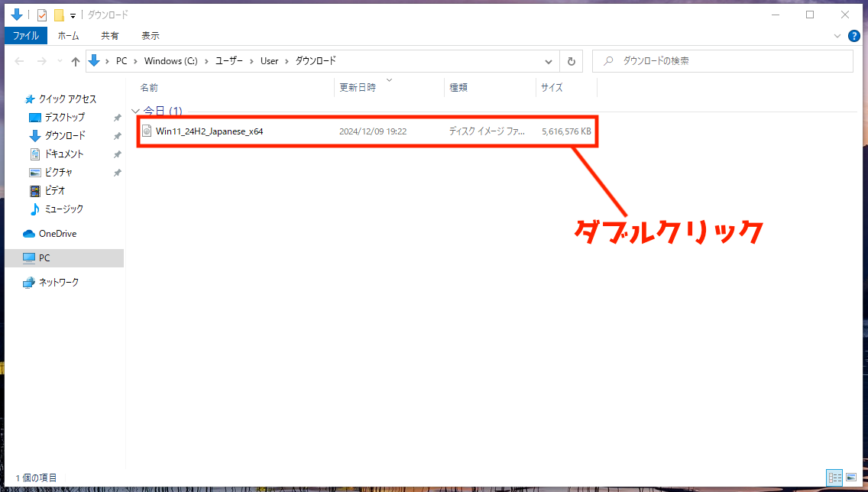
Task: Click the pin icon next to ドキュメント
Action: tap(118, 154)
